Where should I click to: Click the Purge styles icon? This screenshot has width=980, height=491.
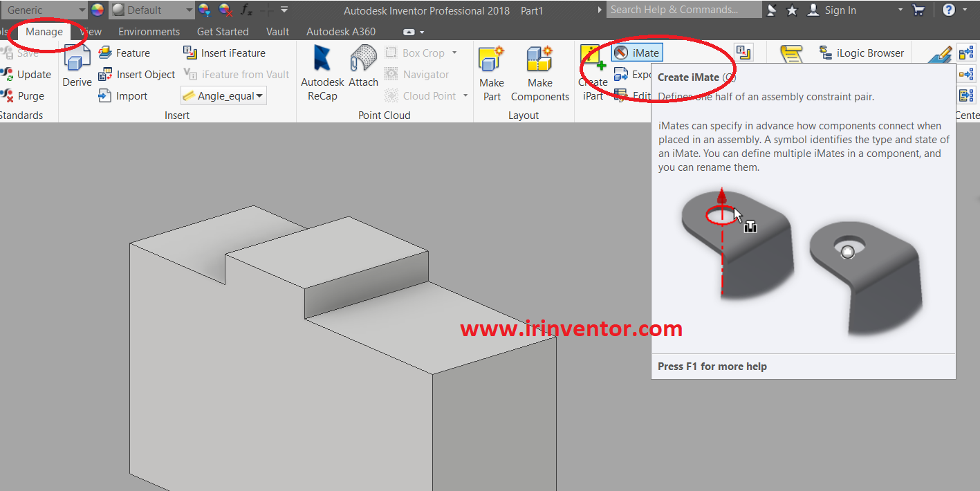[7, 96]
